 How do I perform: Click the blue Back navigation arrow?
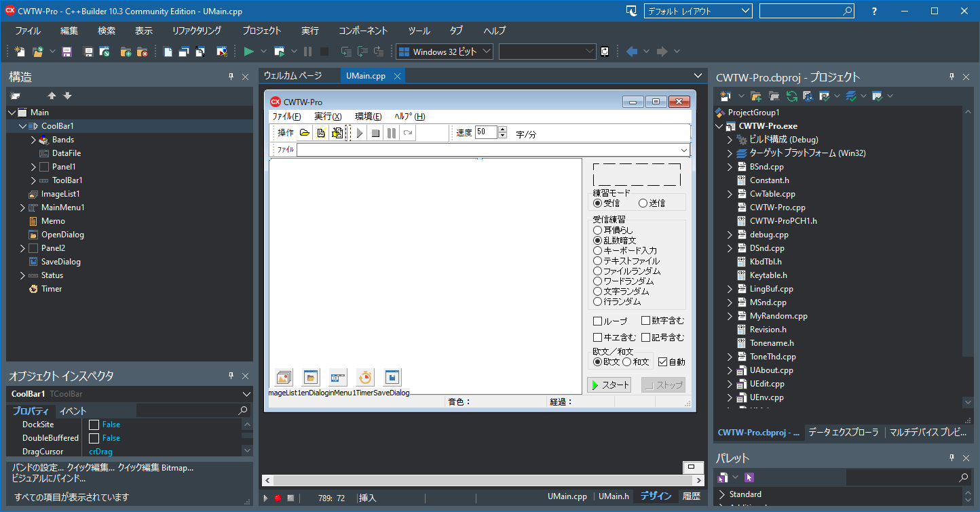tap(632, 52)
